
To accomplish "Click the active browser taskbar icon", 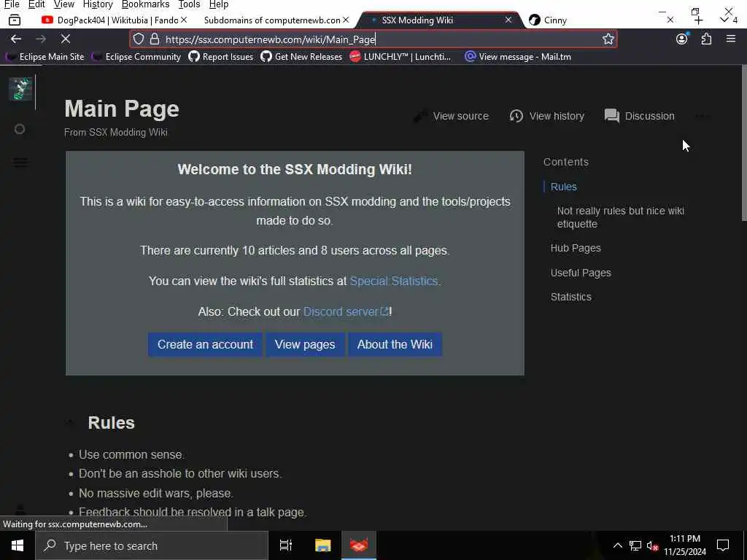I will 359,545.
